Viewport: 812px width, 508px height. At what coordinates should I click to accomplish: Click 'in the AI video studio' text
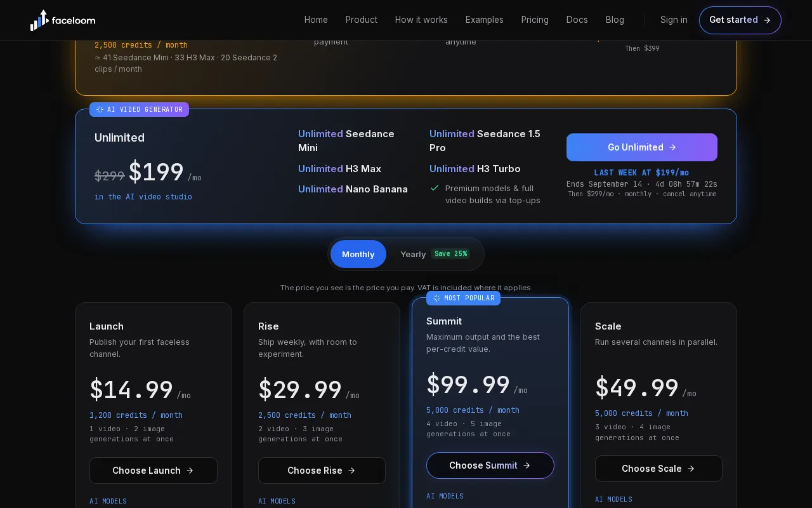143,197
